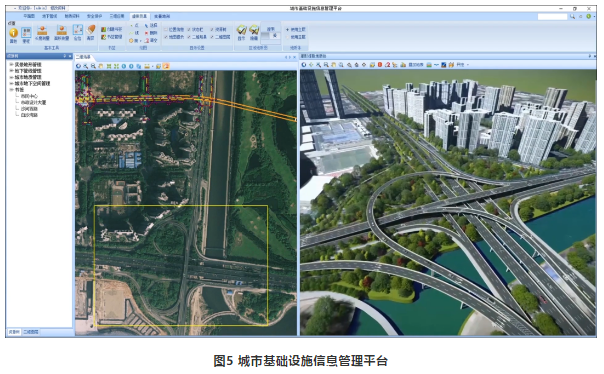Click the yellow info properties icon in ribbon
The image size is (604, 374).
click(x=13, y=32)
